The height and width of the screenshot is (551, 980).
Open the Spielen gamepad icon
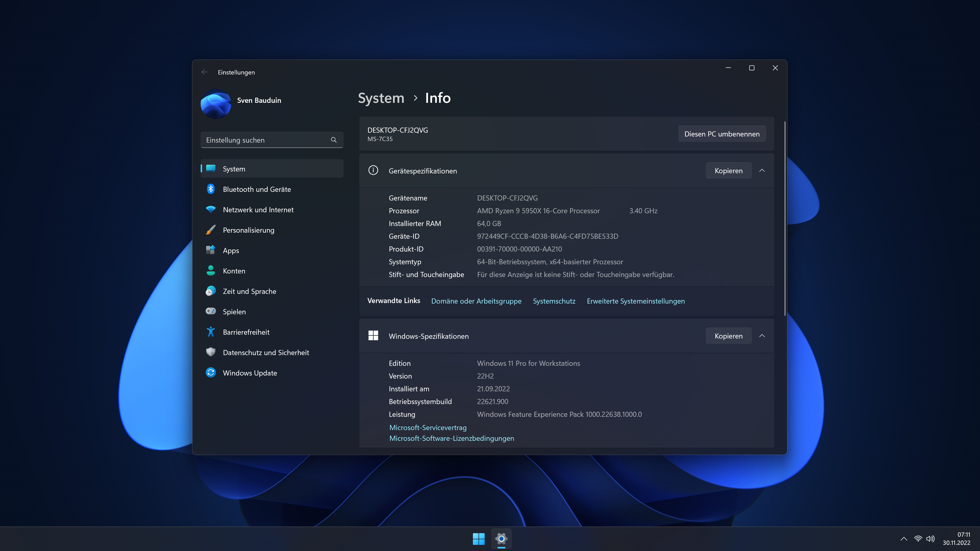(x=210, y=311)
